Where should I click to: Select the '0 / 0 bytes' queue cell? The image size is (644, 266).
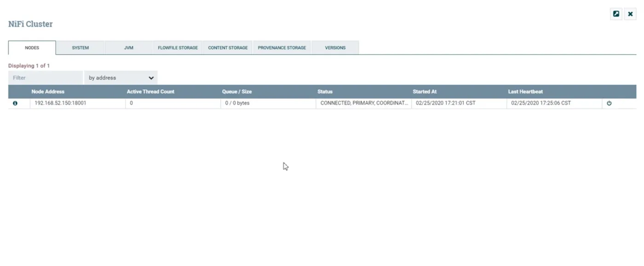[x=268, y=103]
